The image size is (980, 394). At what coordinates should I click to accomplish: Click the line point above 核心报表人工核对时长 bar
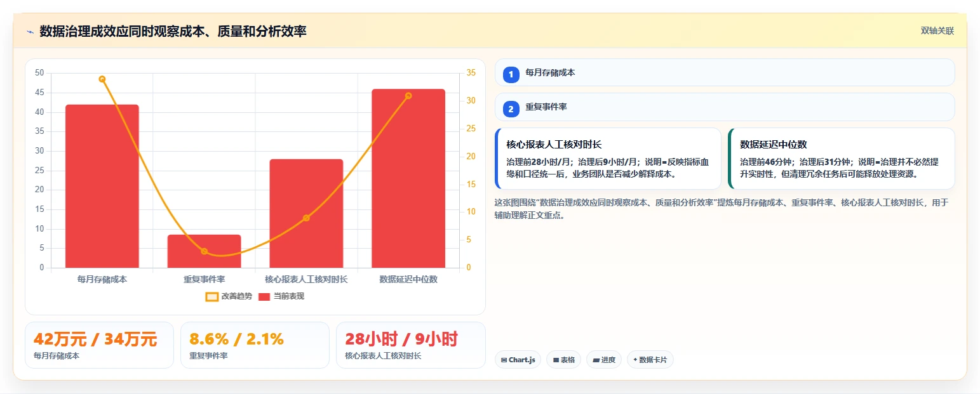click(306, 218)
